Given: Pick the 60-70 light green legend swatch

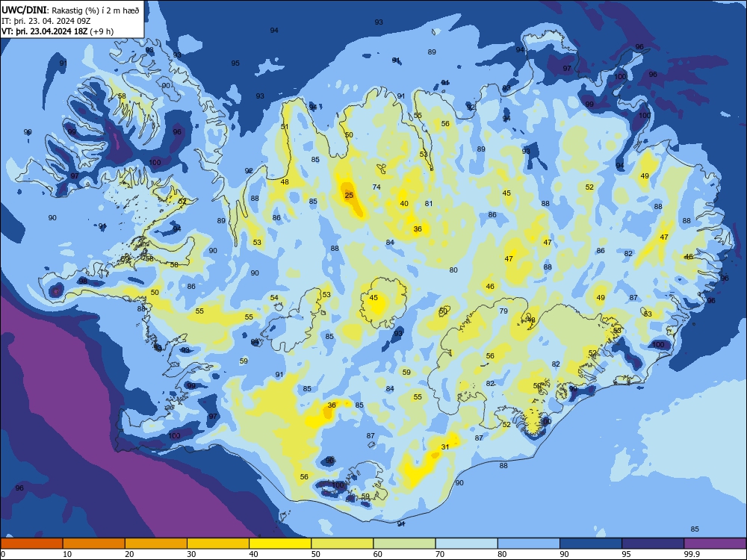Looking at the screenshot, I should pyautogui.click(x=404, y=544).
